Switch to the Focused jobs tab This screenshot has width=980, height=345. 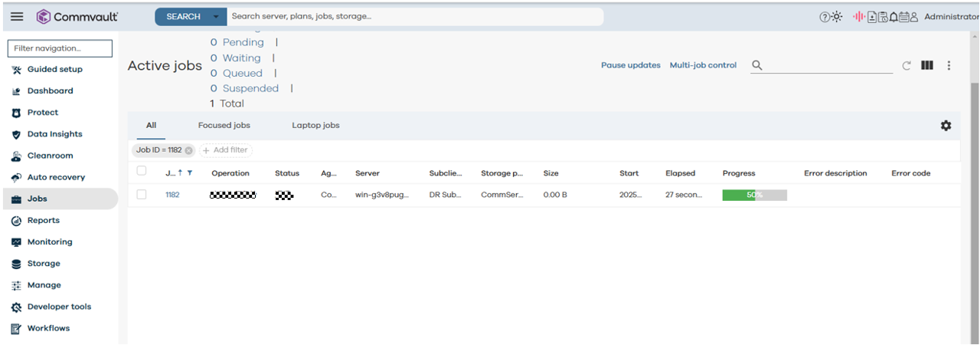click(x=224, y=125)
